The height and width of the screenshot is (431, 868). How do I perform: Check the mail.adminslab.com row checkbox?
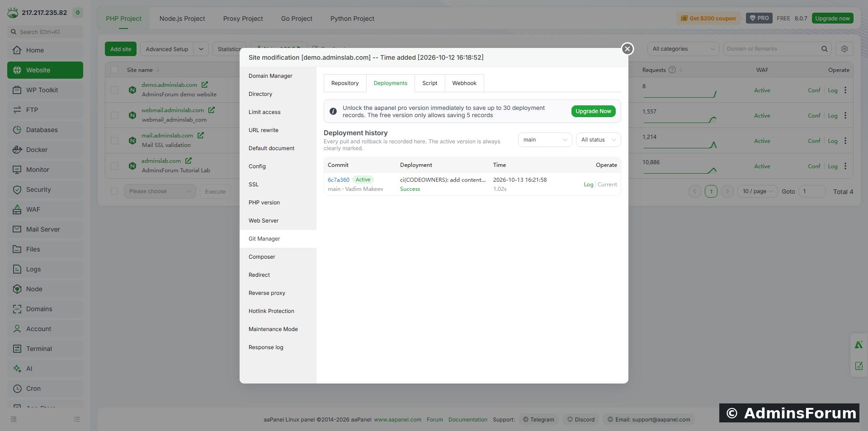tap(114, 141)
